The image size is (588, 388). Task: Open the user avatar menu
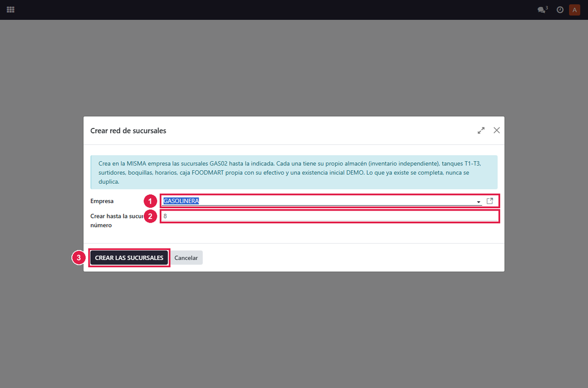click(574, 10)
